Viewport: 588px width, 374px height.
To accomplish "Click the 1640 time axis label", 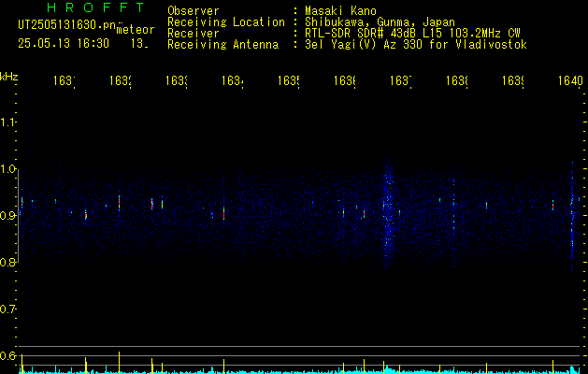I will [x=570, y=80].
